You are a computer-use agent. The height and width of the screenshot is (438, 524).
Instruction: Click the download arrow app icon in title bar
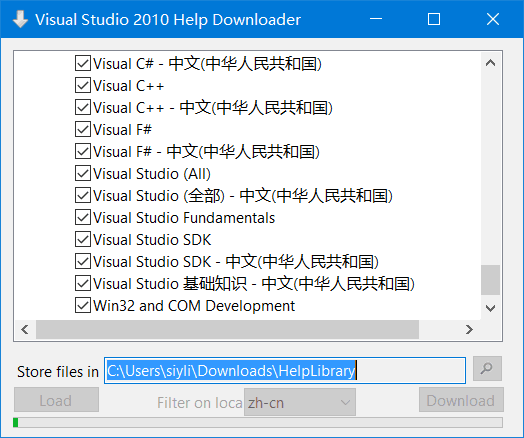20,19
